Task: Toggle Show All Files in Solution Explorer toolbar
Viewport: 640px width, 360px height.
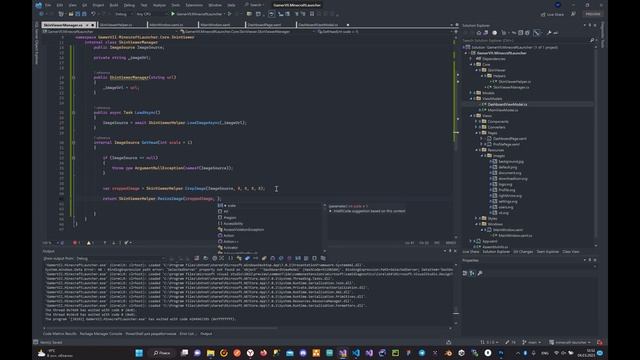Action: point(527,33)
